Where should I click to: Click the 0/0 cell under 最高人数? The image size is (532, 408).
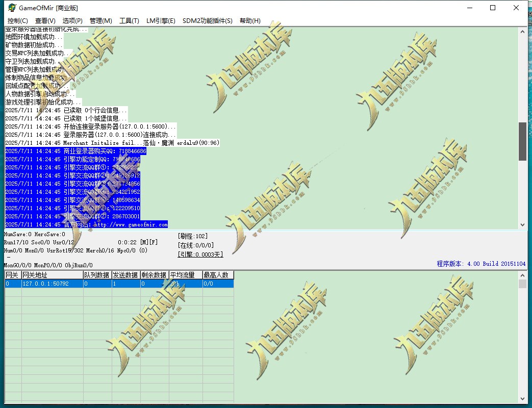click(218, 284)
